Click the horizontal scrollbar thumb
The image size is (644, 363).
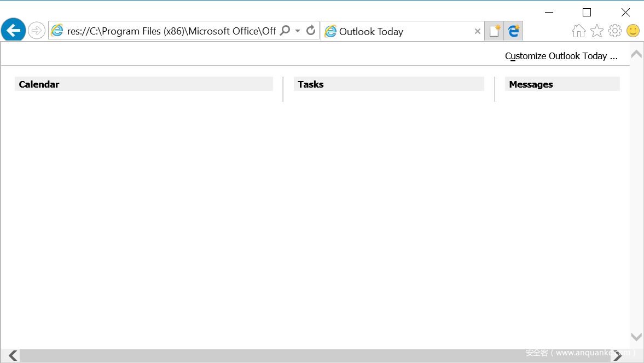click(315, 355)
